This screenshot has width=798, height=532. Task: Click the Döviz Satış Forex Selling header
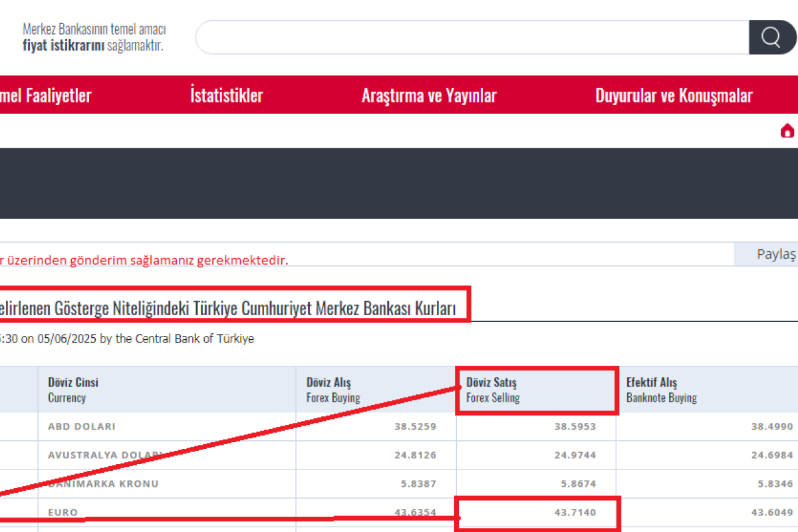pos(536,390)
